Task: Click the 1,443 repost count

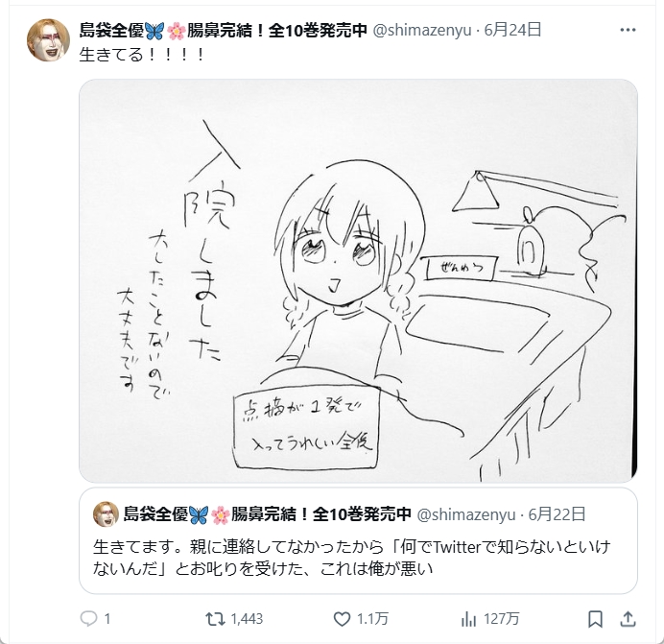Action: 247,619
